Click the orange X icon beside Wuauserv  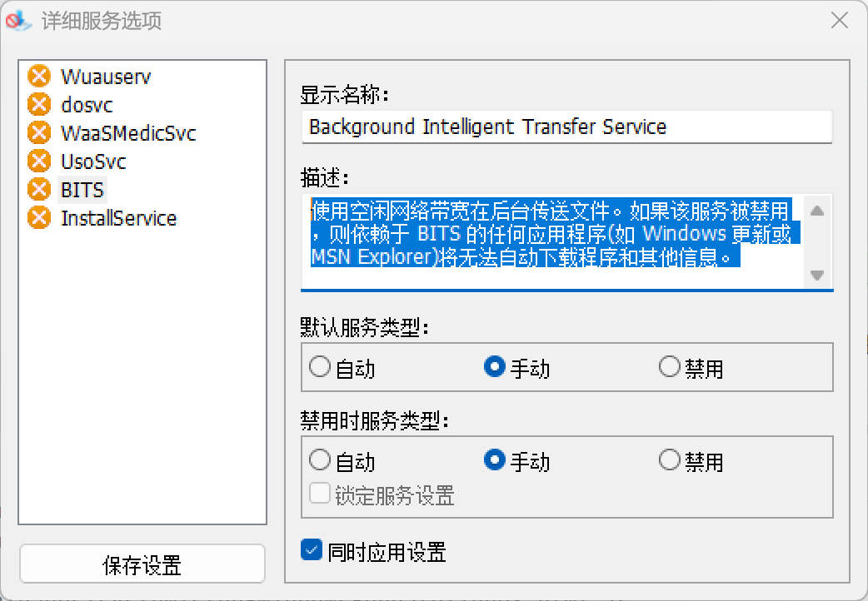coord(38,77)
